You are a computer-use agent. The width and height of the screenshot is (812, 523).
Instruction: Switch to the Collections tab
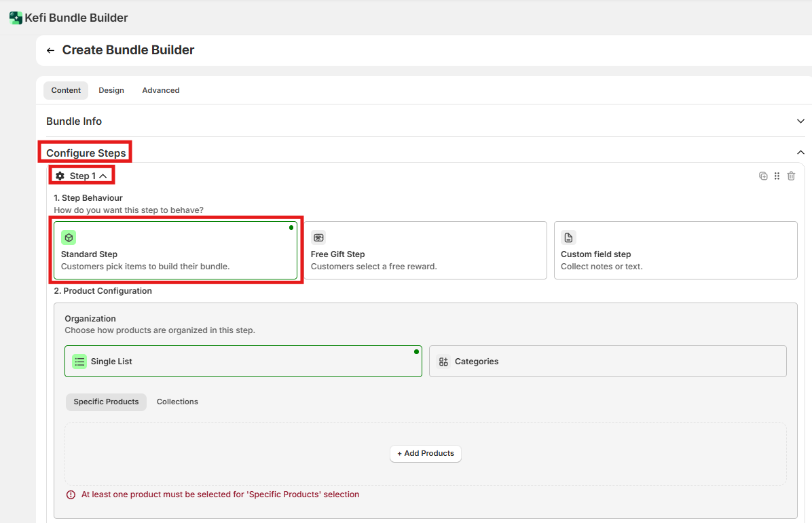click(x=177, y=402)
